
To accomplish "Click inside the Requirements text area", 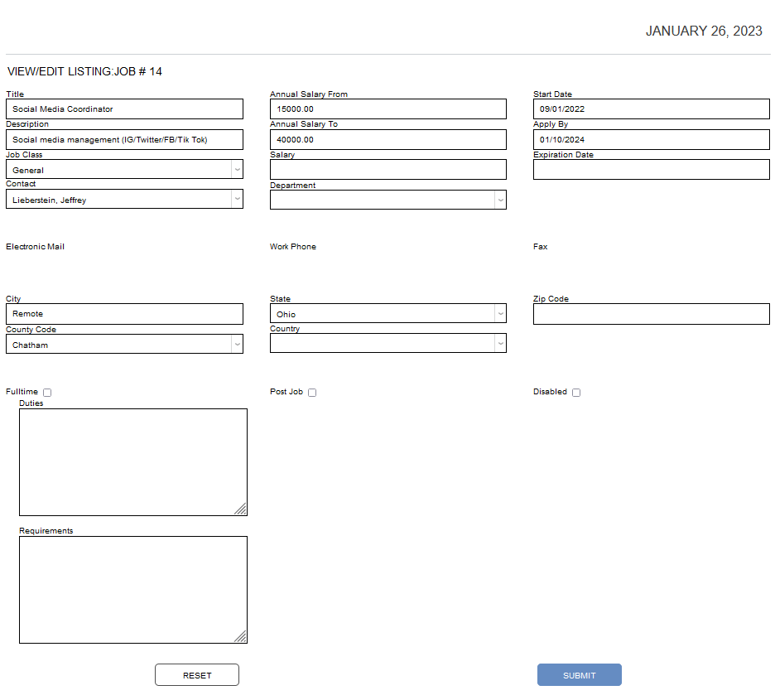I will (x=133, y=590).
